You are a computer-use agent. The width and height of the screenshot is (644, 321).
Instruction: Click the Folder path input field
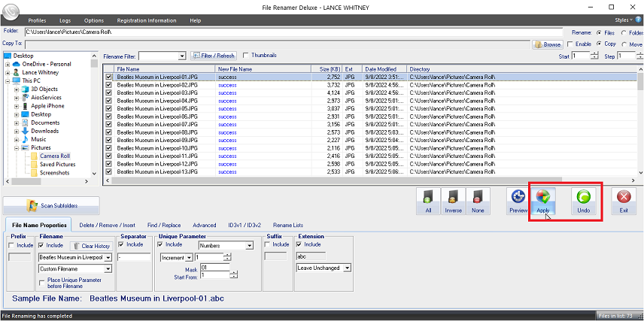click(x=293, y=32)
